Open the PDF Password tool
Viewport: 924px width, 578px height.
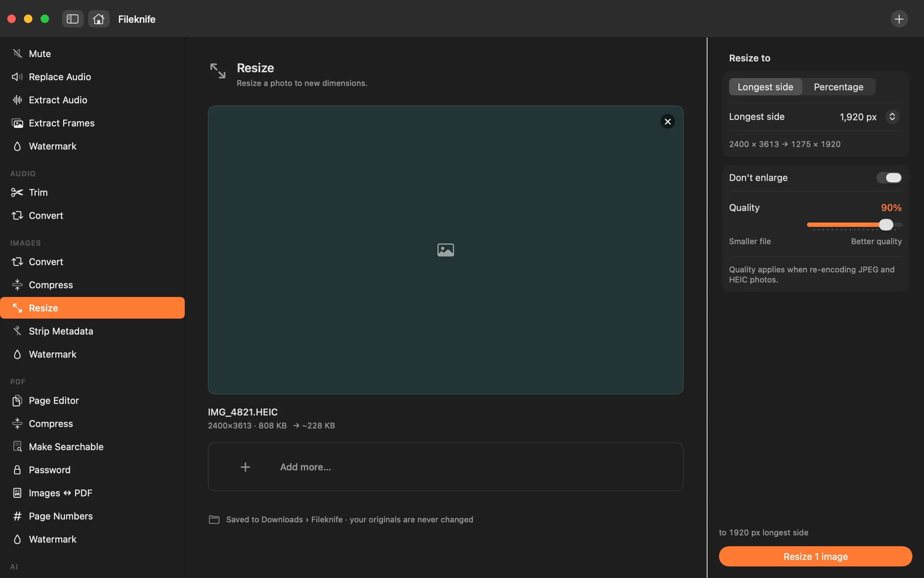pos(92,470)
